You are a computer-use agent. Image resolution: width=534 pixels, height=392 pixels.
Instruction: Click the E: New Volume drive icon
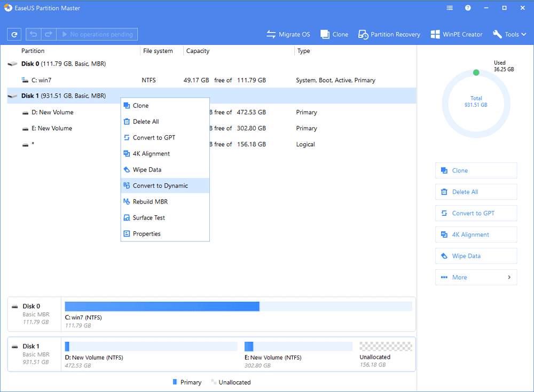click(25, 129)
